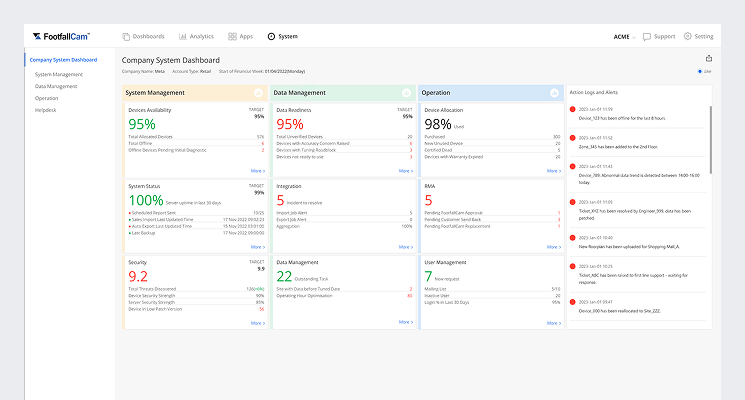Click the Support chat icon
The width and height of the screenshot is (745, 400).
(x=647, y=36)
